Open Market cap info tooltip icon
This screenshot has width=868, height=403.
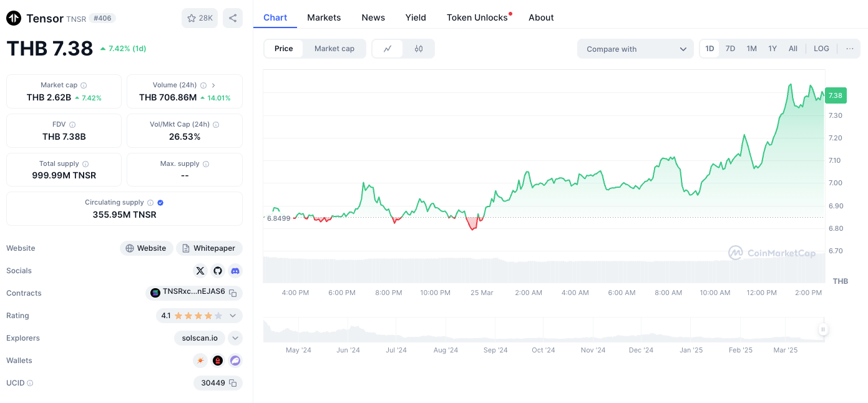[84, 85]
